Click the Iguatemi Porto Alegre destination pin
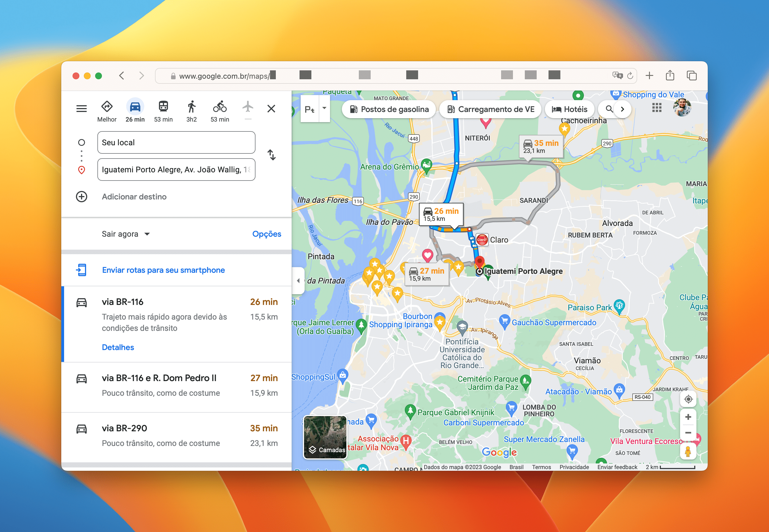Image resolution: width=769 pixels, height=532 pixels. [479, 263]
